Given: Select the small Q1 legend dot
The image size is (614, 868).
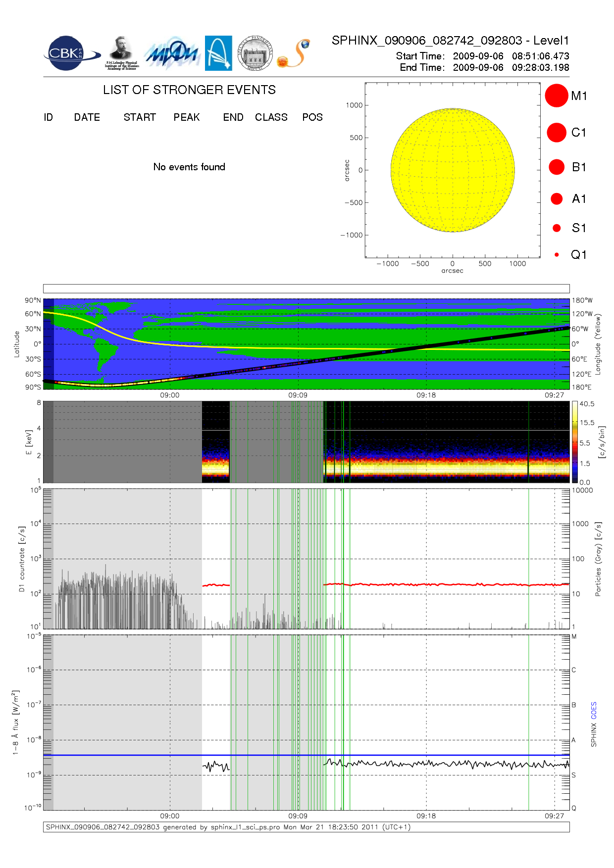Looking at the screenshot, I should pyautogui.click(x=557, y=255).
